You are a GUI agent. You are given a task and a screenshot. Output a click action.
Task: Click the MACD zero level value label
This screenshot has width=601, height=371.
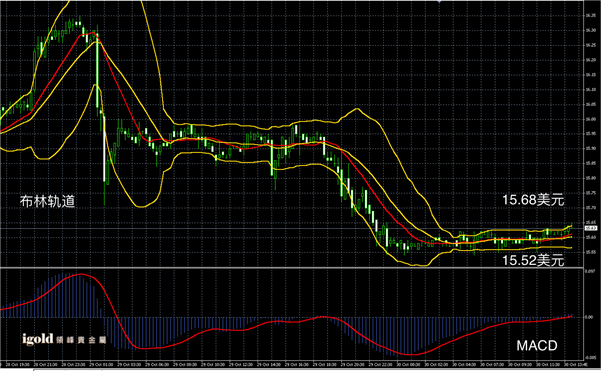pos(589,317)
